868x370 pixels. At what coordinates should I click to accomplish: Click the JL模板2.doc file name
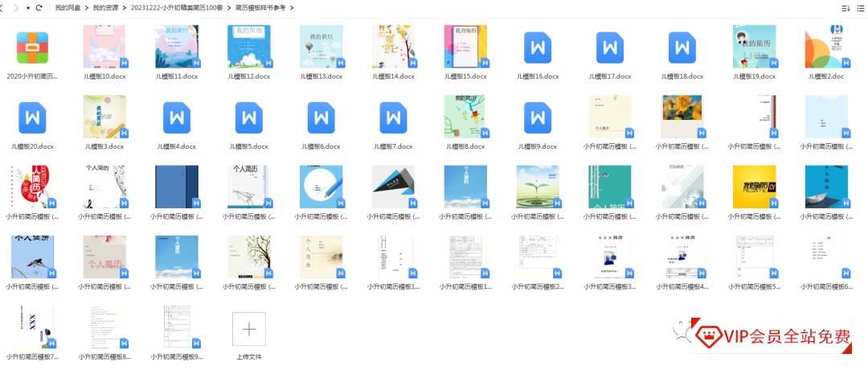point(826,76)
